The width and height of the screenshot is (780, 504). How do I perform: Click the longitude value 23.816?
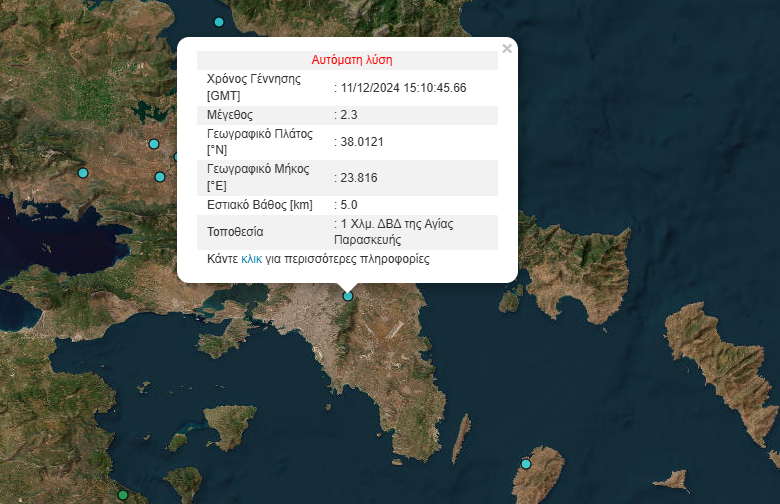(x=359, y=178)
